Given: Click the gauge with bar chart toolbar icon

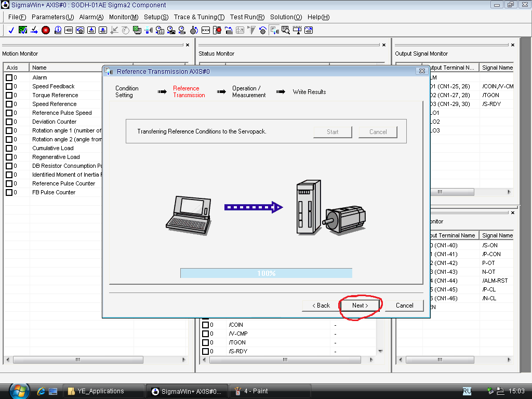Looking at the screenshot, I should pos(160,30).
